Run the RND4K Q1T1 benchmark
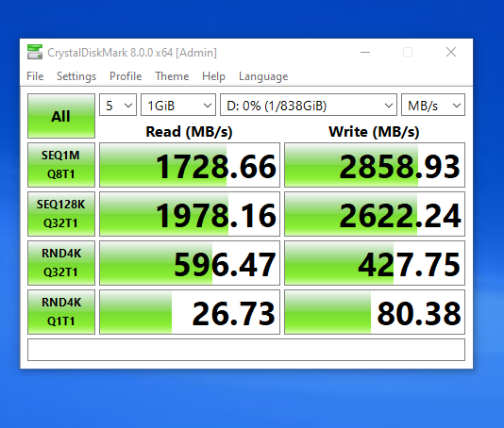 61,312
